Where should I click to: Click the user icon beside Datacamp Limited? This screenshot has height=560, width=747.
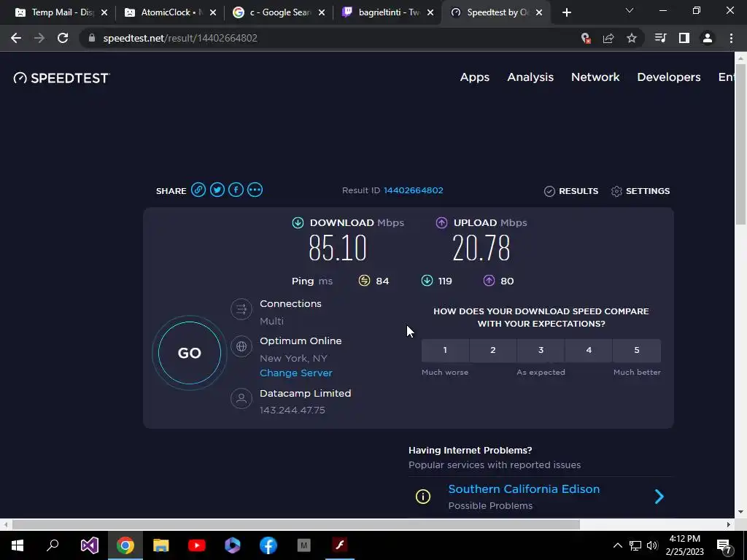[241, 398]
